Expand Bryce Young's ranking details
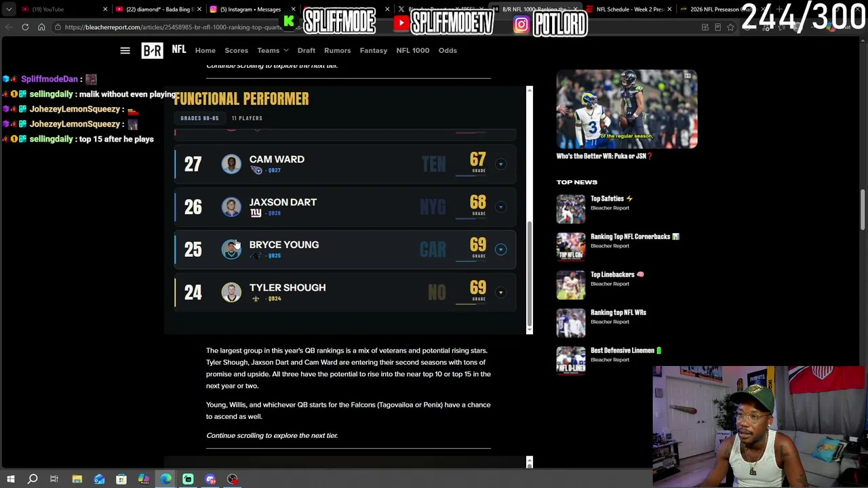The height and width of the screenshot is (488, 868). (500, 249)
